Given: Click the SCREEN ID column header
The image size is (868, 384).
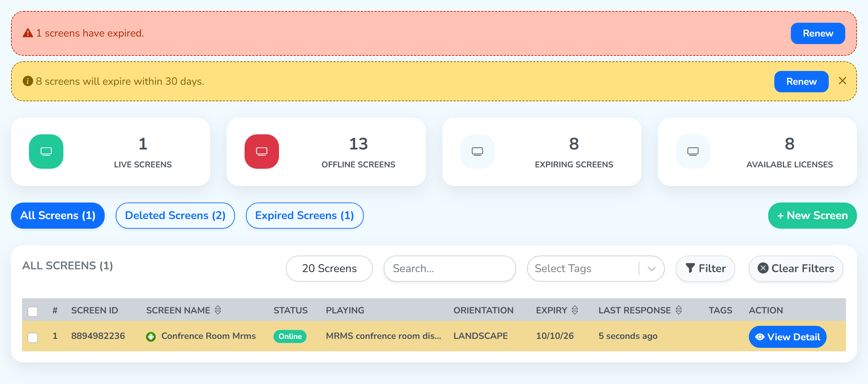Looking at the screenshot, I should (95, 310).
